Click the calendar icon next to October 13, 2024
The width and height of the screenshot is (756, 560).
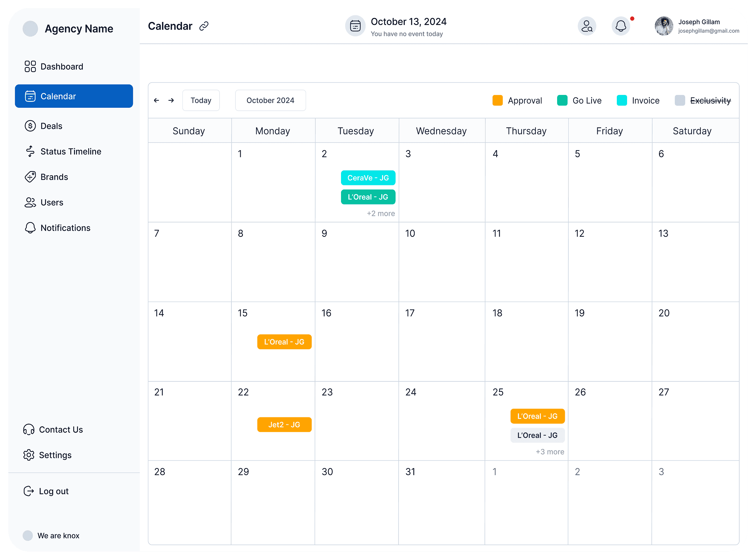click(x=355, y=26)
